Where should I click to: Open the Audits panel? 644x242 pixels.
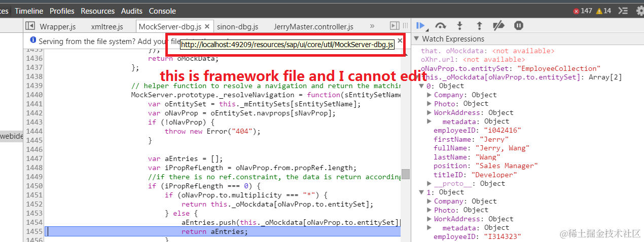[132, 11]
